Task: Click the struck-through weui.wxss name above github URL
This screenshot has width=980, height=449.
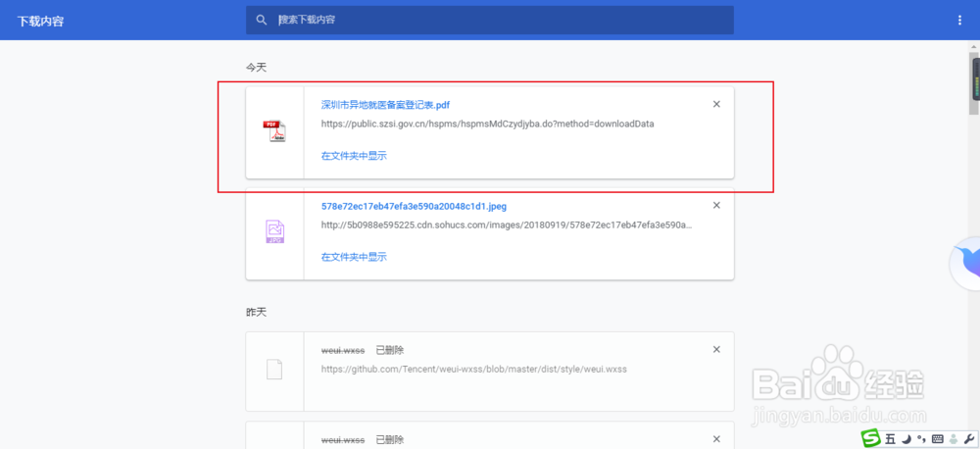Action: (342, 350)
